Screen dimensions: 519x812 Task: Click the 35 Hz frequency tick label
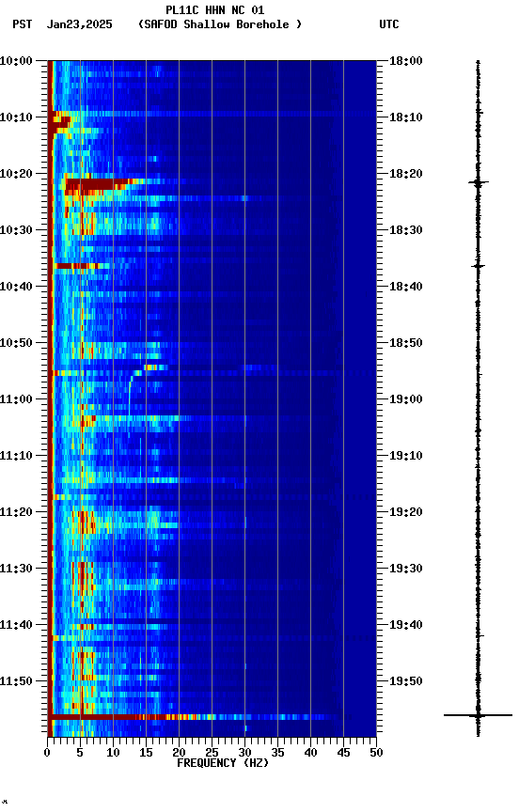(x=277, y=753)
